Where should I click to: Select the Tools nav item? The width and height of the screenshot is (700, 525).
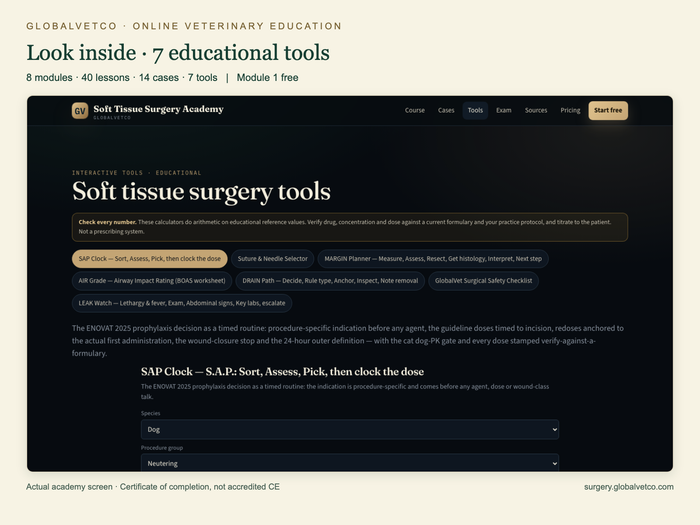click(x=475, y=110)
